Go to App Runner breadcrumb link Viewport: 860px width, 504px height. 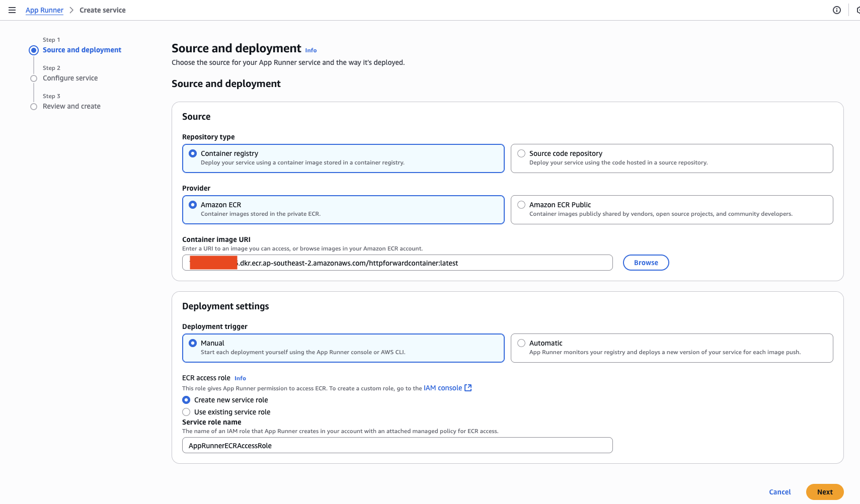point(44,10)
